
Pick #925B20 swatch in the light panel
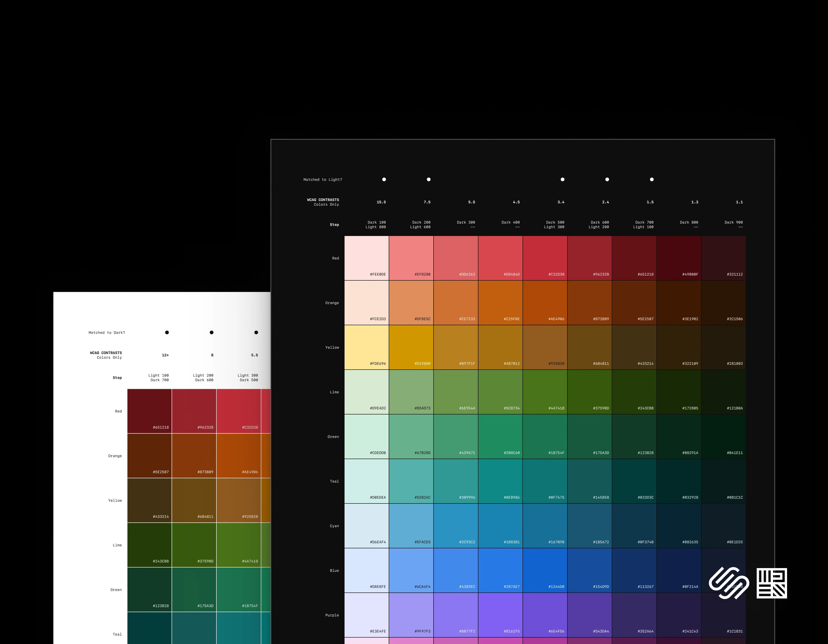[x=239, y=500]
